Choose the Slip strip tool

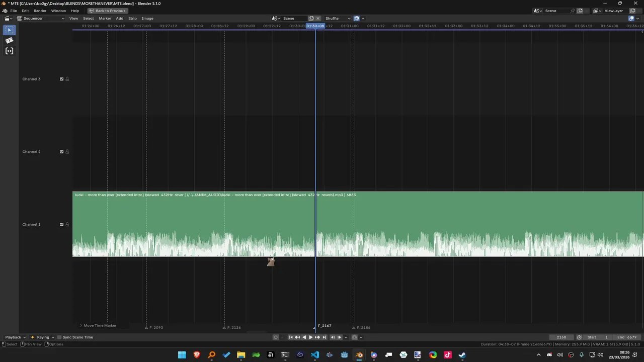[9, 51]
